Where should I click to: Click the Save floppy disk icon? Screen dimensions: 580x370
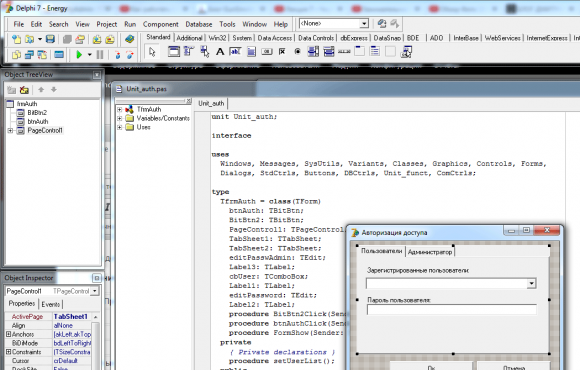(x=50, y=39)
